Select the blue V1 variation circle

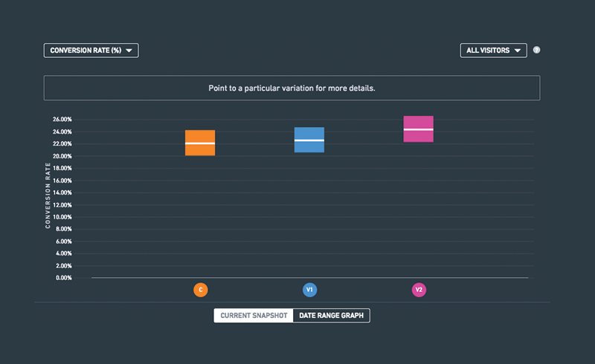[x=309, y=290]
